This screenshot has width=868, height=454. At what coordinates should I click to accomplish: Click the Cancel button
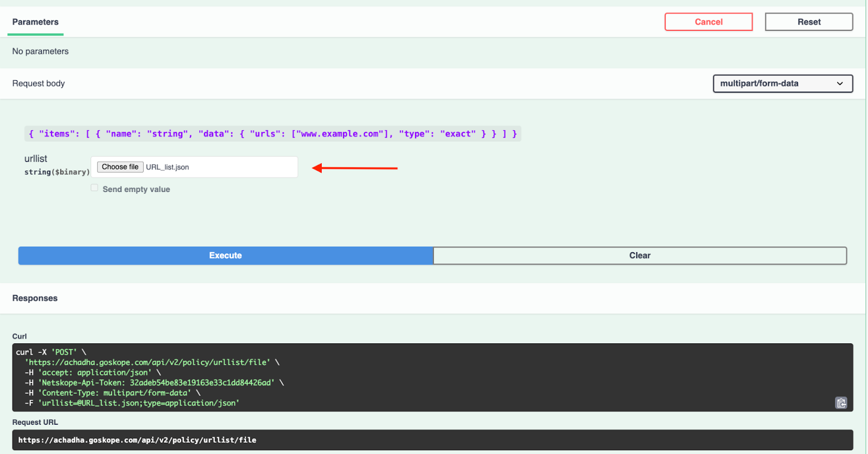coord(709,22)
